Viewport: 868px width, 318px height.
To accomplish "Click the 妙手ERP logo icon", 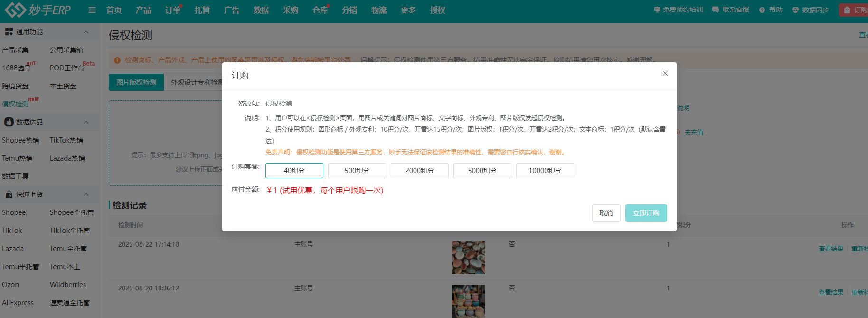I will point(14,10).
